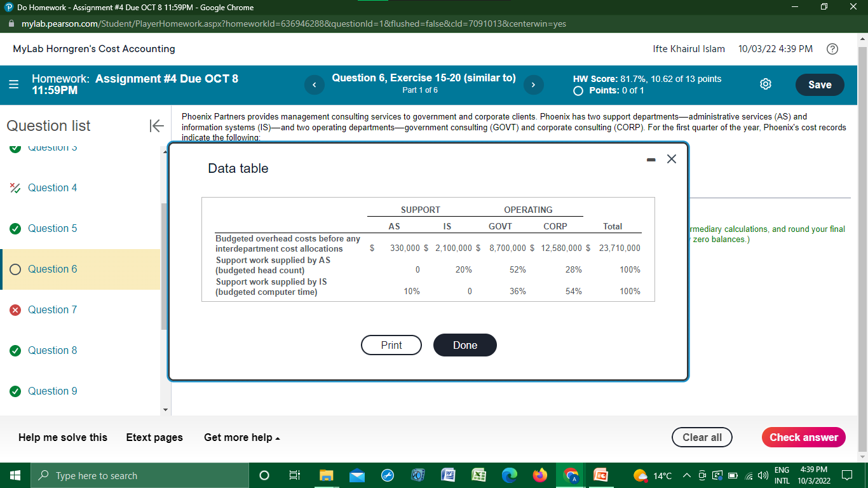Screen dimensions: 868x488
Task: Click the CORP overhead 12,580,000 cell
Action: click(x=561, y=248)
